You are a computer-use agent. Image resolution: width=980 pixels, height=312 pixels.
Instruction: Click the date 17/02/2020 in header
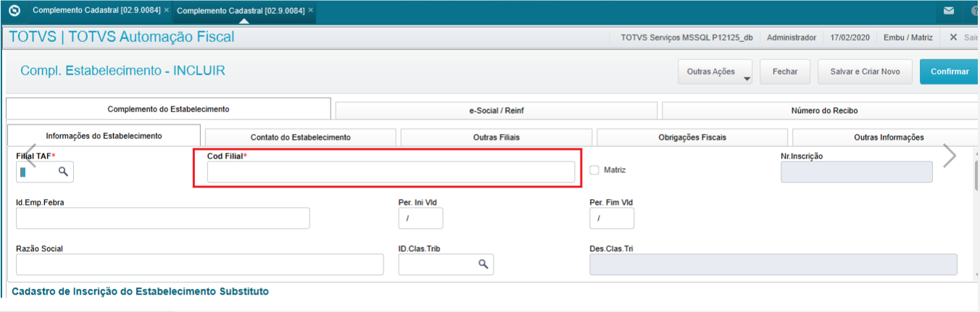(850, 37)
